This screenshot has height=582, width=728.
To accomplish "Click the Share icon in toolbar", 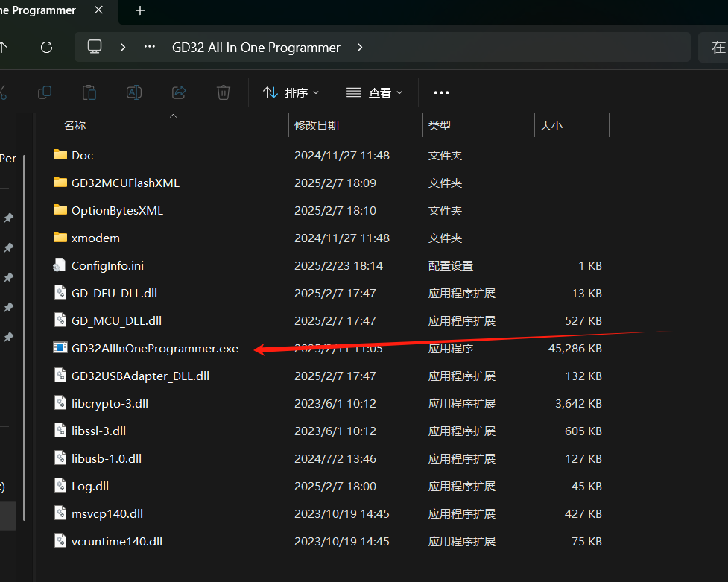I will coord(179,92).
